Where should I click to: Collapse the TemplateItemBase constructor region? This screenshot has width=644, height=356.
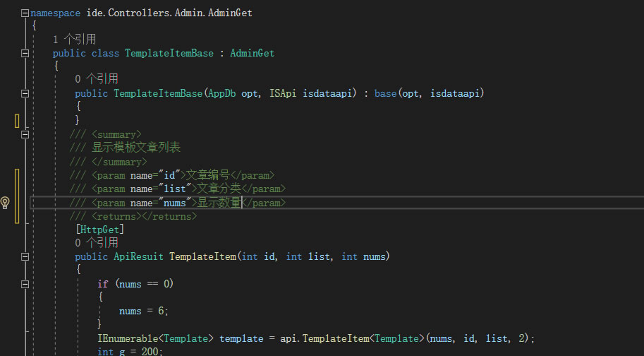pos(25,94)
